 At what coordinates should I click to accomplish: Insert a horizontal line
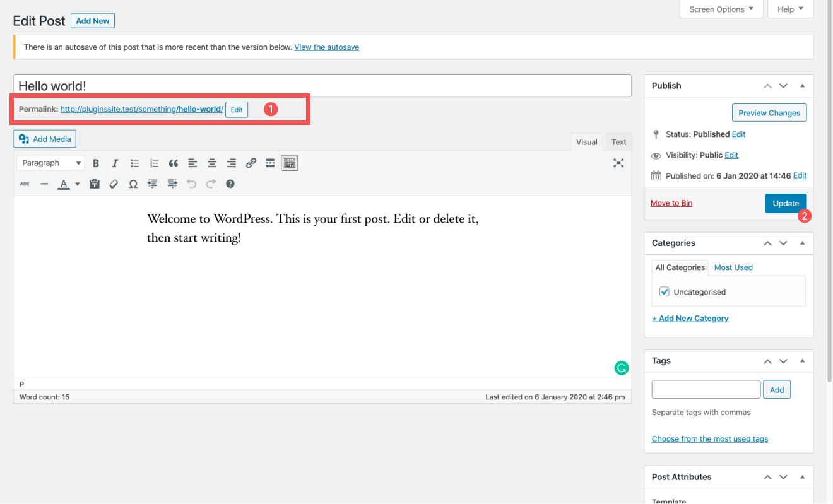coord(44,184)
